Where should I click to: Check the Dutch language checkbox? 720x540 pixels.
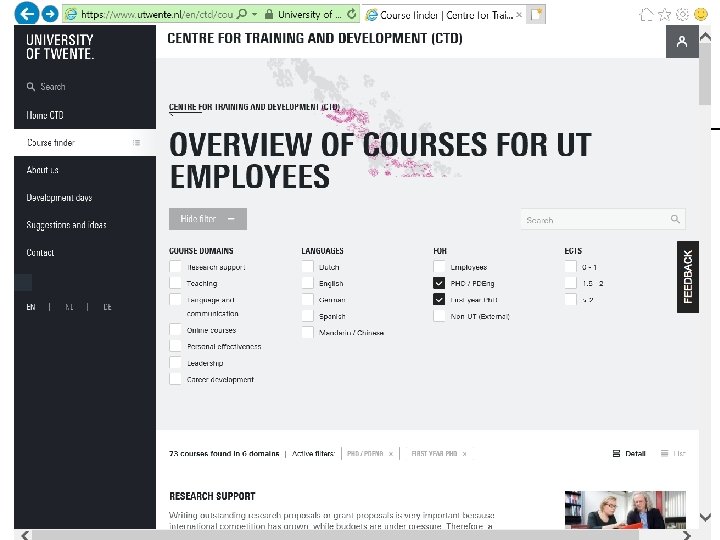[x=308, y=267]
